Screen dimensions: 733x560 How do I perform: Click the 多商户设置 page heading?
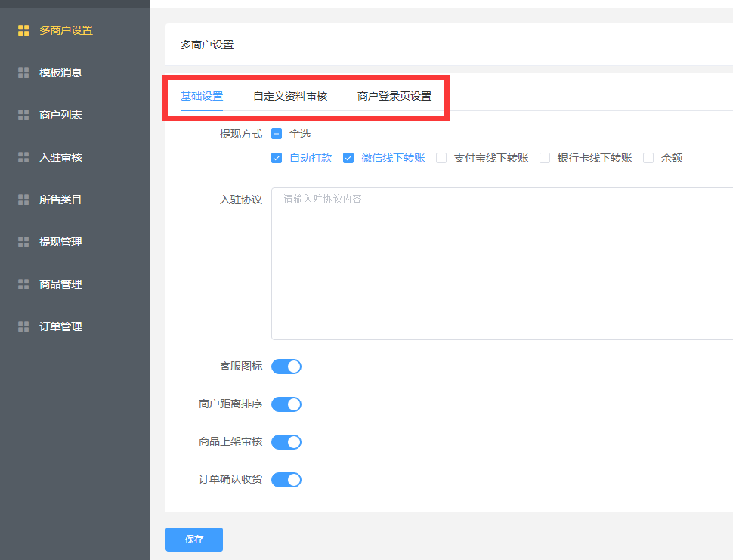pos(207,45)
